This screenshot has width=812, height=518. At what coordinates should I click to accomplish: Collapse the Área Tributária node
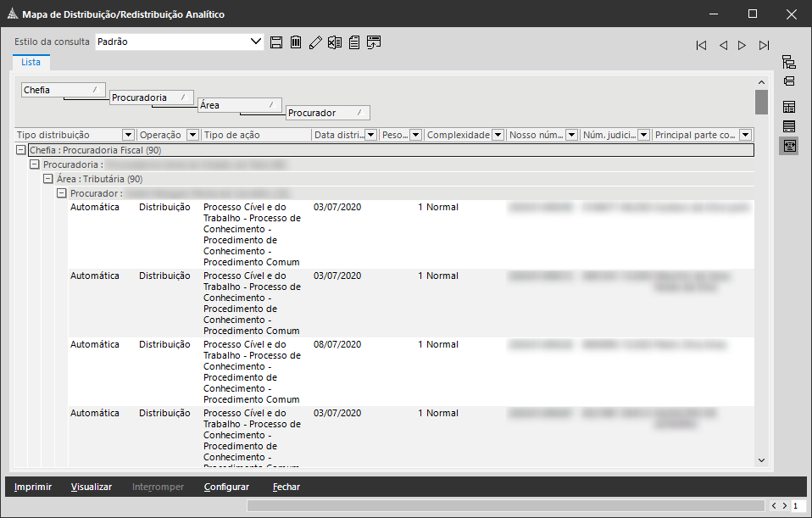(48, 179)
